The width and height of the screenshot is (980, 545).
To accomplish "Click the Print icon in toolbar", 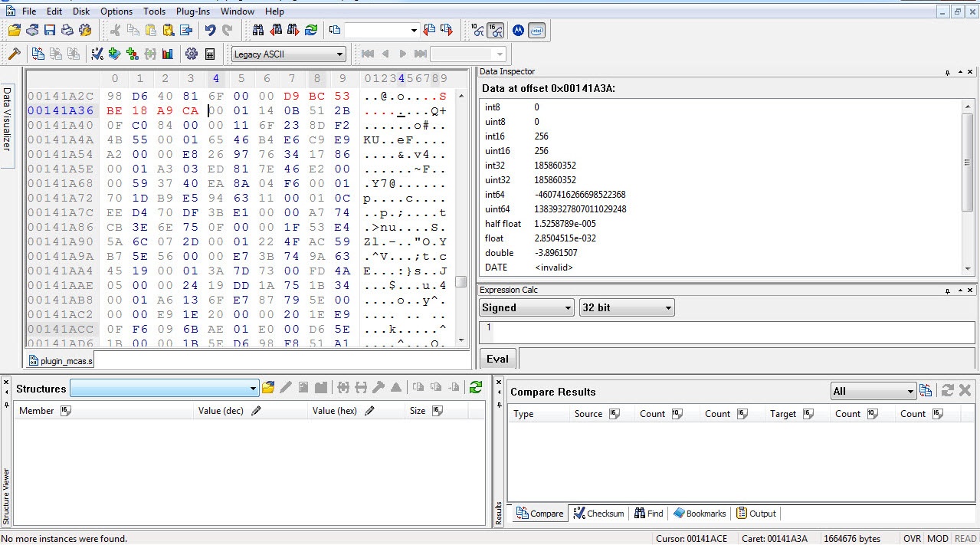I will (67, 30).
